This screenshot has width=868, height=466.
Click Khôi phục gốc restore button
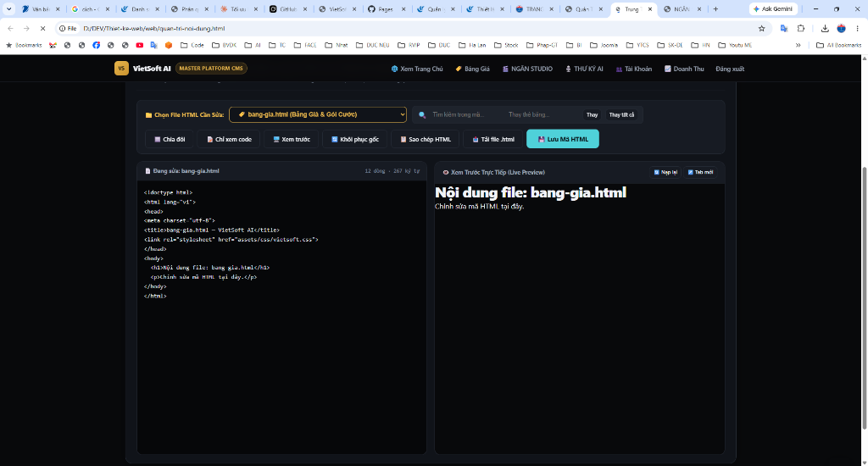click(x=355, y=139)
